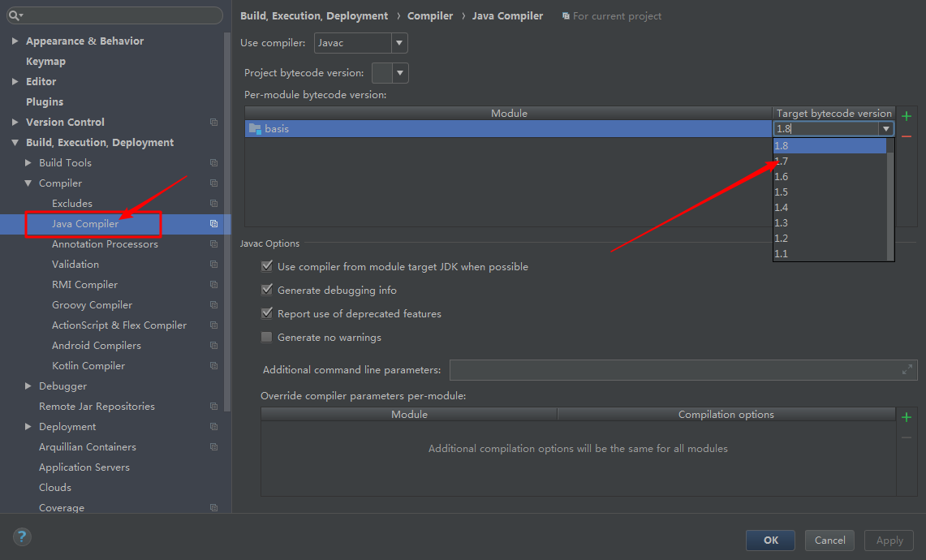The width and height of the screenshot is (926, 560).
Task: Click the settings tree vertical scrollbar
Action: tap(227, 222)
